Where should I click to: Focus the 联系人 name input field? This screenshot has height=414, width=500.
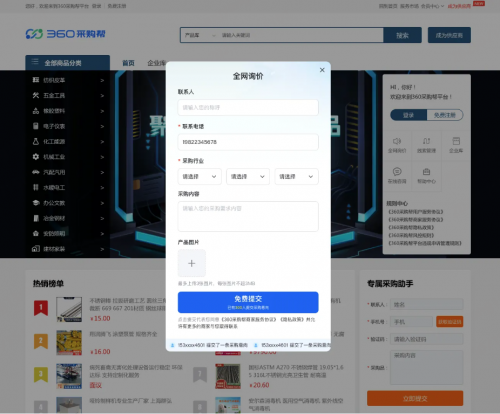pyautogui.click(x=248, y=107)
